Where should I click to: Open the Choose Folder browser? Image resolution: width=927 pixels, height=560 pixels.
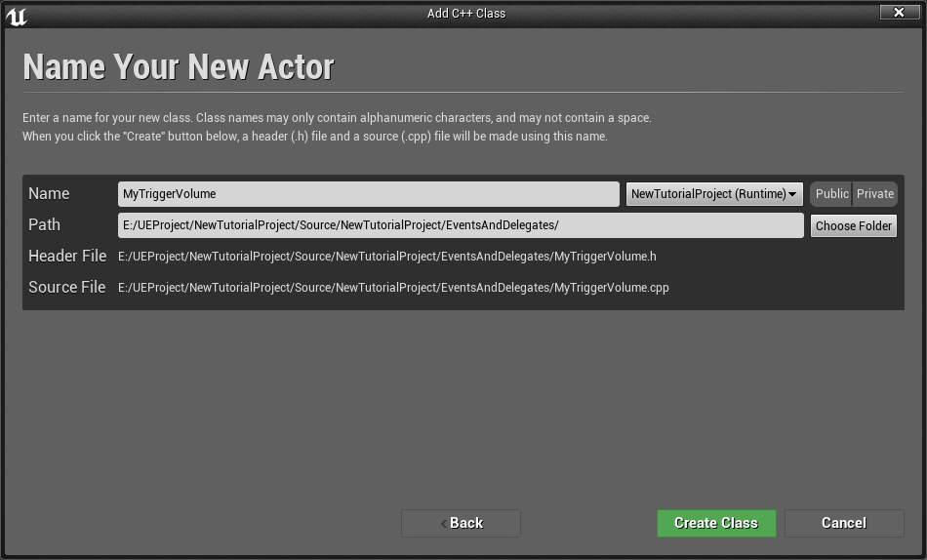point(853,226)
